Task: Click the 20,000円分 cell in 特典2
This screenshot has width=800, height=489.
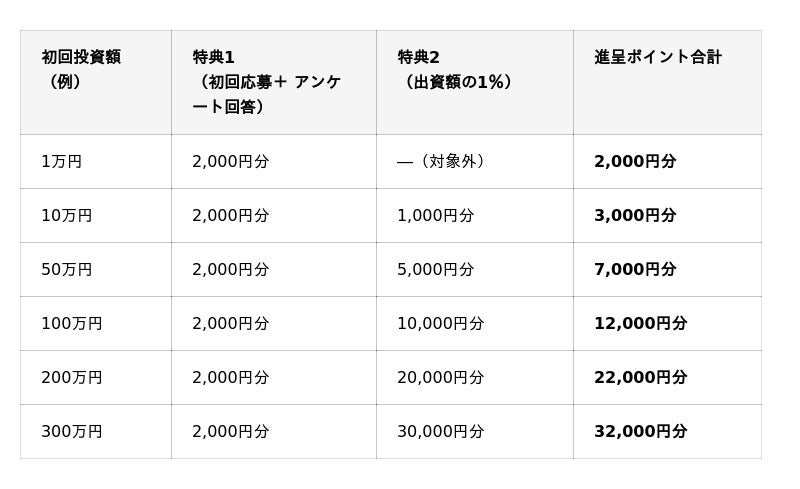Action: [x=475, y=377]
